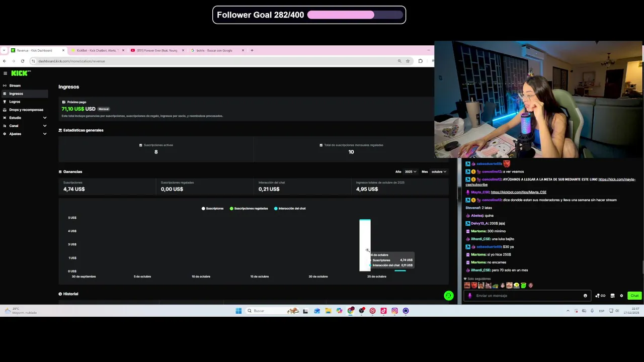Viewport: 644px width, 362px height.
Task: Open File Explorer from the taskbar
Action: tap(328, 311)
